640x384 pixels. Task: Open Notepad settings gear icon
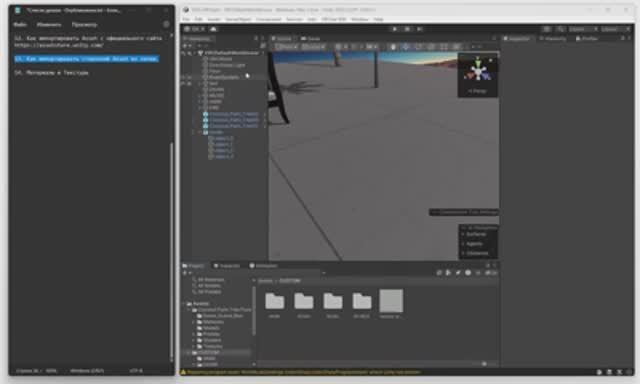click(x=166, y=24)
